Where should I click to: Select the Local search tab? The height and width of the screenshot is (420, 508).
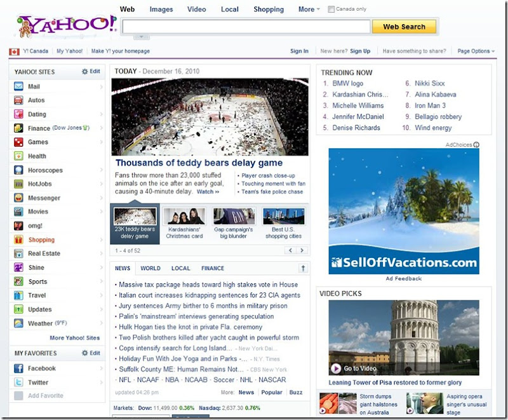(x=230, y=10)
